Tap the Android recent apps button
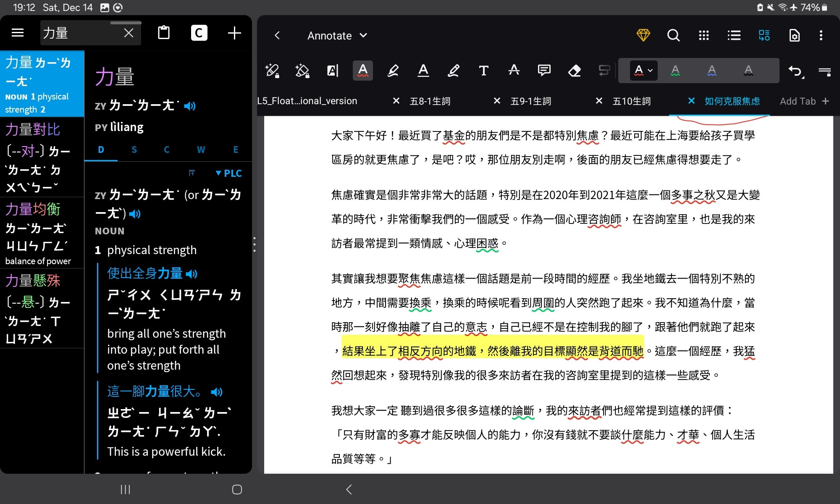 coord(125,489)
